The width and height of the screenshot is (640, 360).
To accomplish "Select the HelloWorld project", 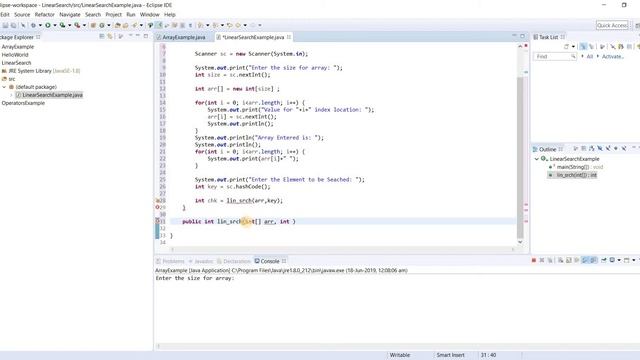I will (15, 55).
